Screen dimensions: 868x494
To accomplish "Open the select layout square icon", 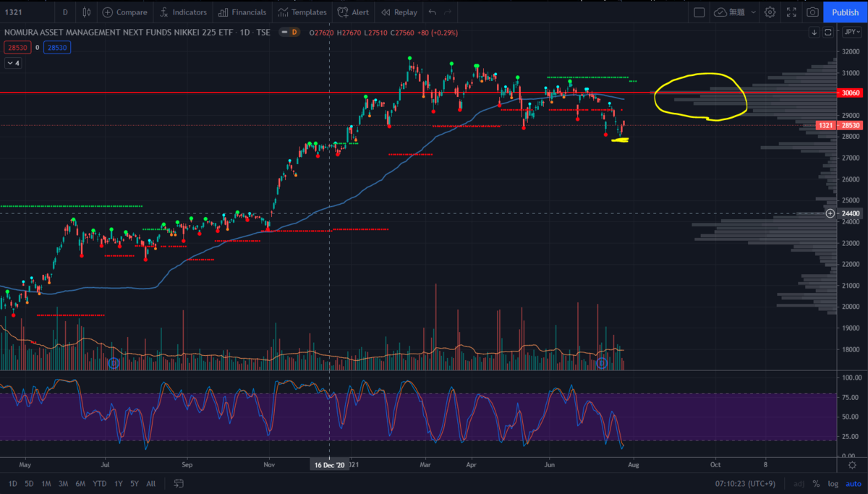I will click(699, 12).
